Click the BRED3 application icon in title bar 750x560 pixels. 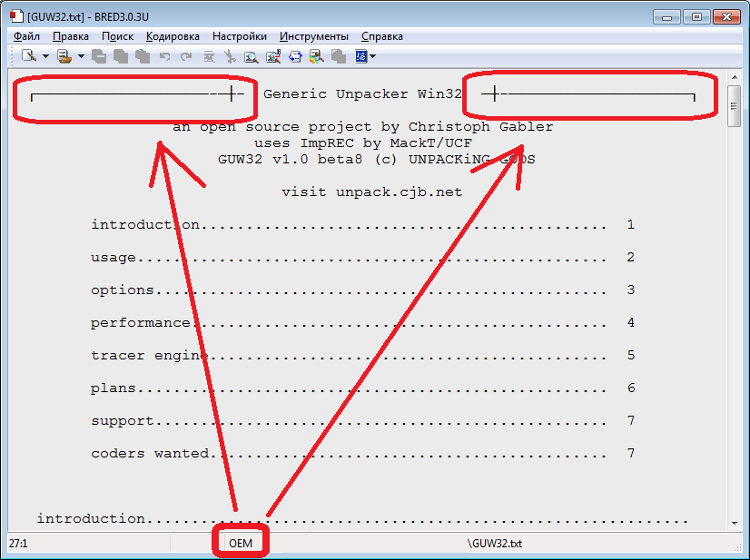(x=16, y=16)
